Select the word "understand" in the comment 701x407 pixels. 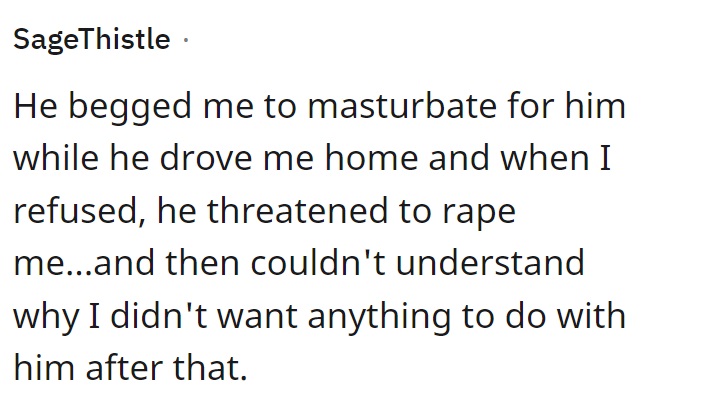click(x=490, y=263)
